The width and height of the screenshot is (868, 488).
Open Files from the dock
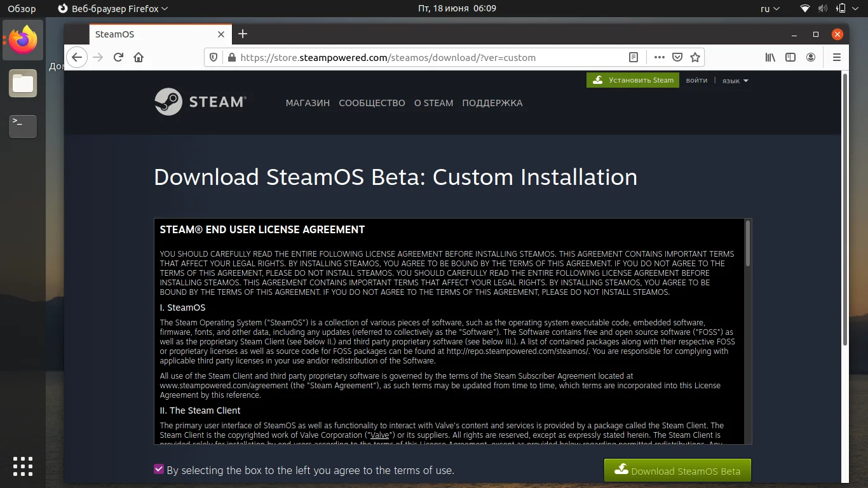tap(23, 83)
